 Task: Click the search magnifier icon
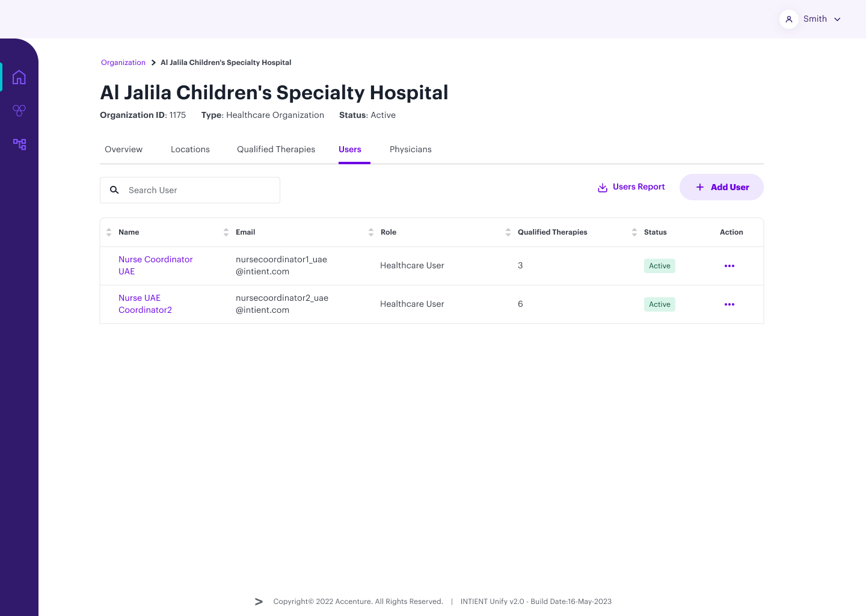tap(114, 190)
